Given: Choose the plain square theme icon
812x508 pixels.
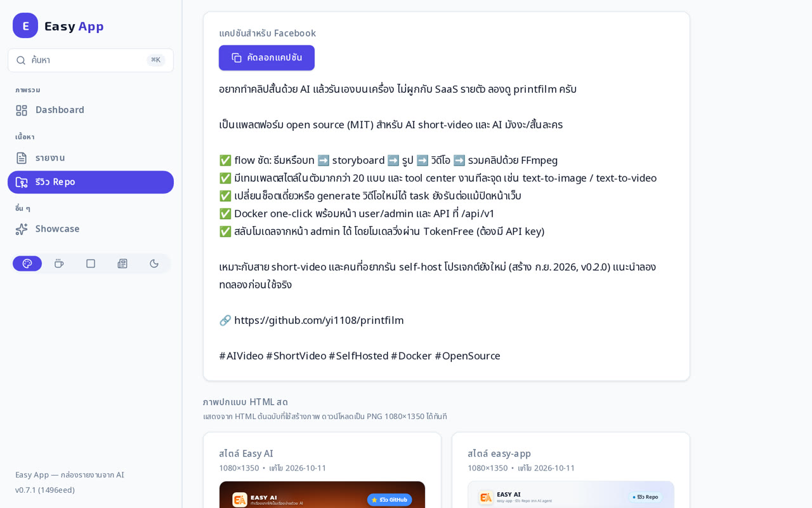Looking at the screenshot, I should (91, 264).
